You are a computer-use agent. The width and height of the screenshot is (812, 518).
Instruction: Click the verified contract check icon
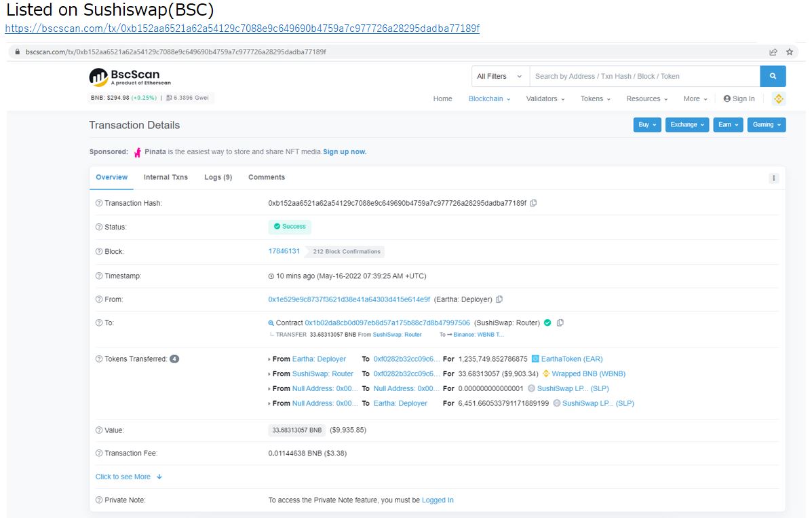[x=547, y=322]
